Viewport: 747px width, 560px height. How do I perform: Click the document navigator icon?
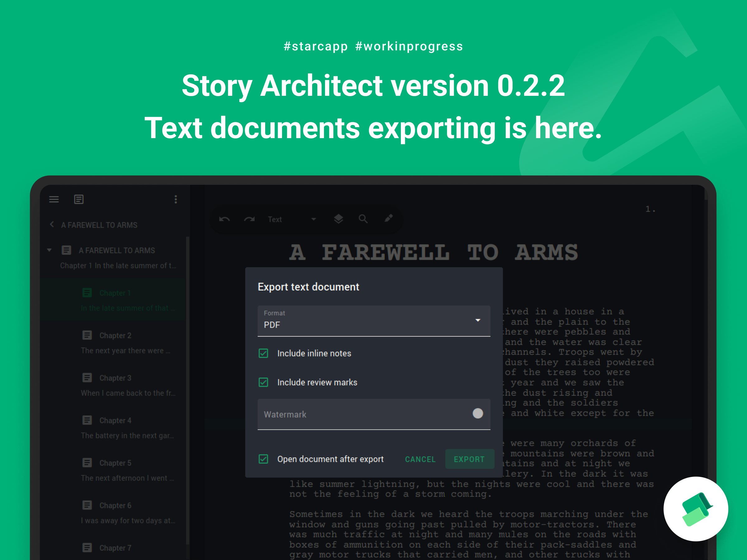point(79,199)
